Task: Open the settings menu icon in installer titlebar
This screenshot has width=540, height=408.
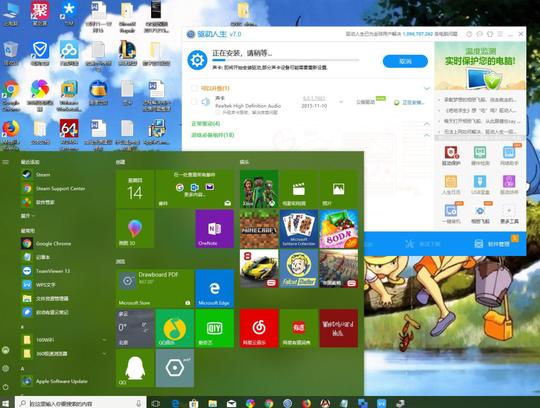Action: [500, 34]
